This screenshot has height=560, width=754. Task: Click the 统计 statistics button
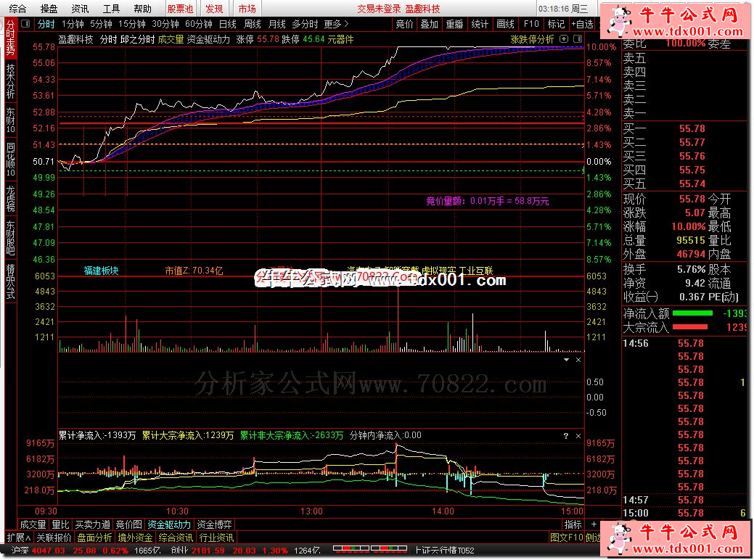480,23
